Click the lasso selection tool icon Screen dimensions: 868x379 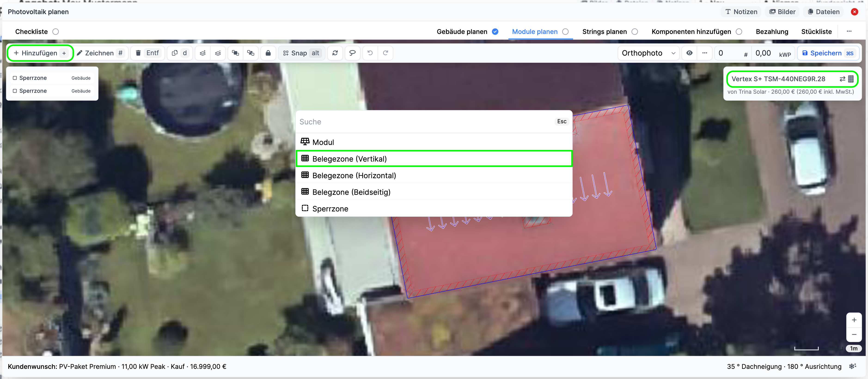pos(352,53)
